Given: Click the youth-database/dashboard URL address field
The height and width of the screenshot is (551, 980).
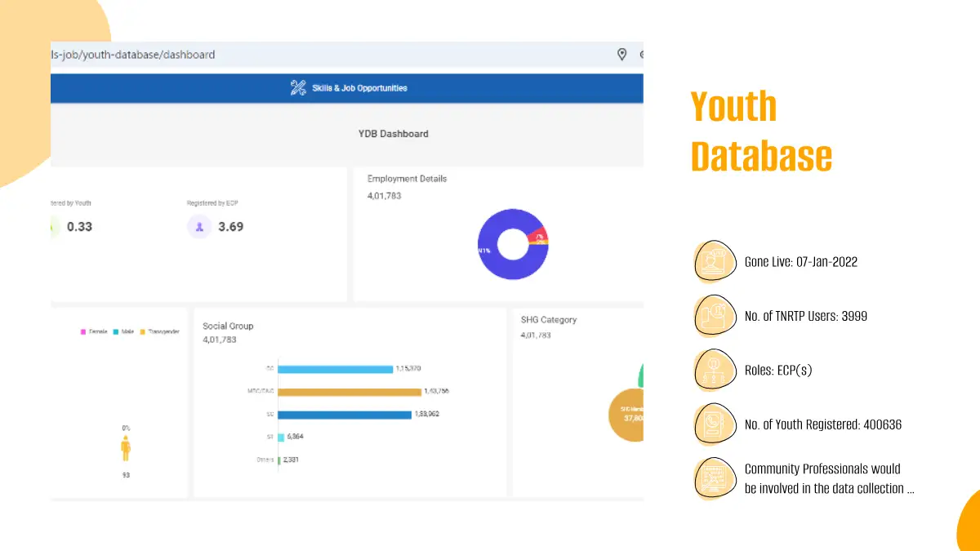Looking at the screenshot, I should coord(245,55).
